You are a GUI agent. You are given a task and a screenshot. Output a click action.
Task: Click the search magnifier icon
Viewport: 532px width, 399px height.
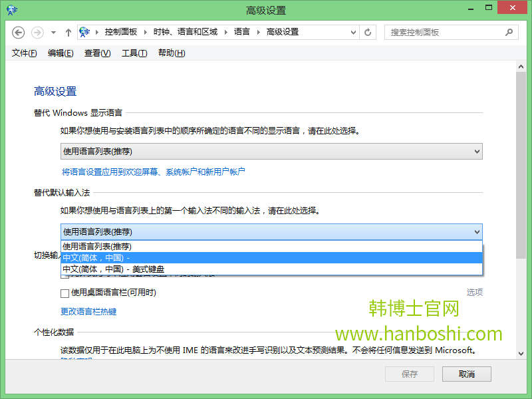click(x=509, y=32)
